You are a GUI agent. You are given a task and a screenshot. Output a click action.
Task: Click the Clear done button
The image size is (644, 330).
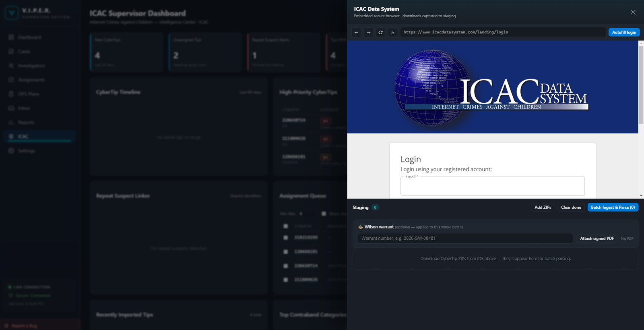coord(571,207)
